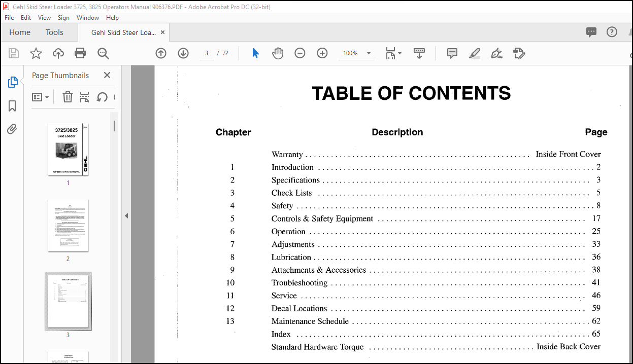Click the Troubleshooting contents entry
This screenshot has height=364, width=633.
[x=299, y=283]
